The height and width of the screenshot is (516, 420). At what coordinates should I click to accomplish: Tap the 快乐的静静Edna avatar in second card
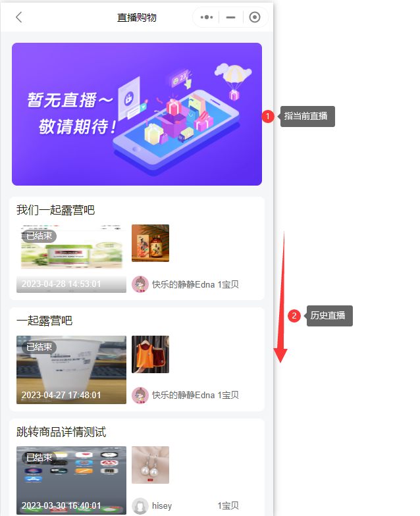(140, 395)
